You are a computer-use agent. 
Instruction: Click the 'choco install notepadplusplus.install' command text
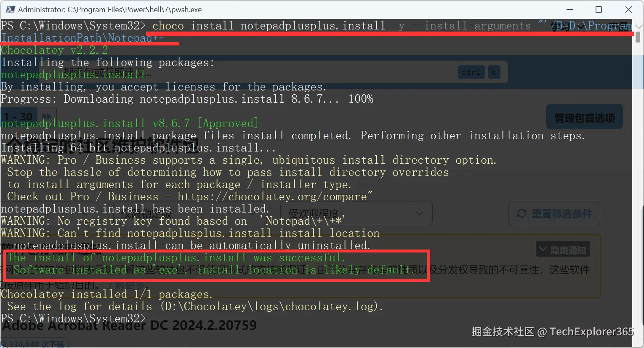pos(269,26)
